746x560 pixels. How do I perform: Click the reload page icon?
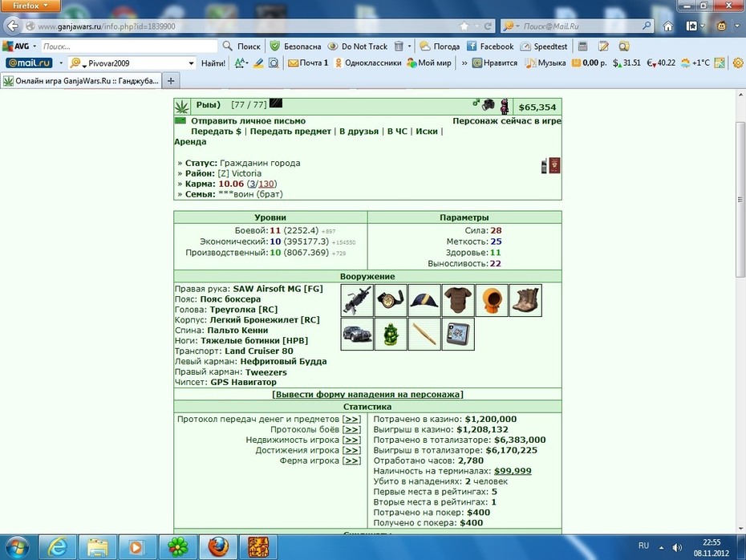coord(488,26)
